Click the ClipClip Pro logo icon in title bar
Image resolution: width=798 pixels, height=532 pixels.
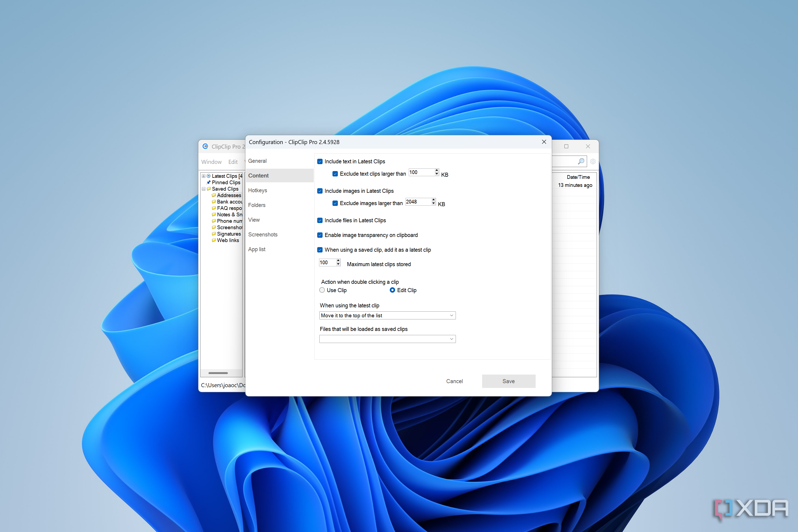(x=205, y=146)
